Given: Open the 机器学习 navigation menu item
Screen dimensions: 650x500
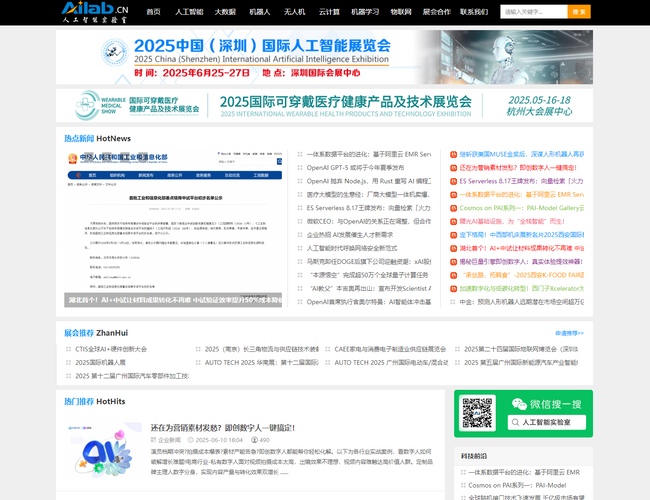Looking at the screenshot, I should [365, 12].
